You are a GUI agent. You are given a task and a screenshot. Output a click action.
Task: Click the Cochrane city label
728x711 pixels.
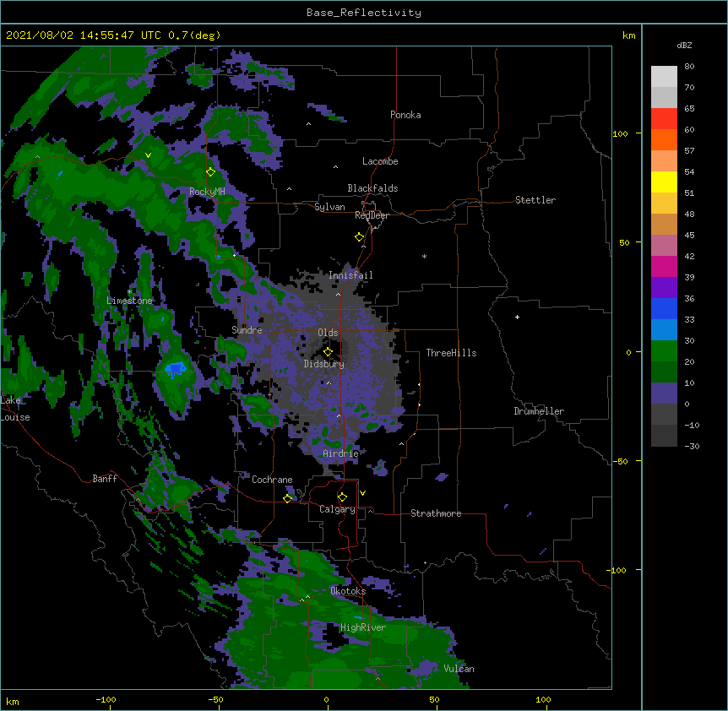point(272,480)
